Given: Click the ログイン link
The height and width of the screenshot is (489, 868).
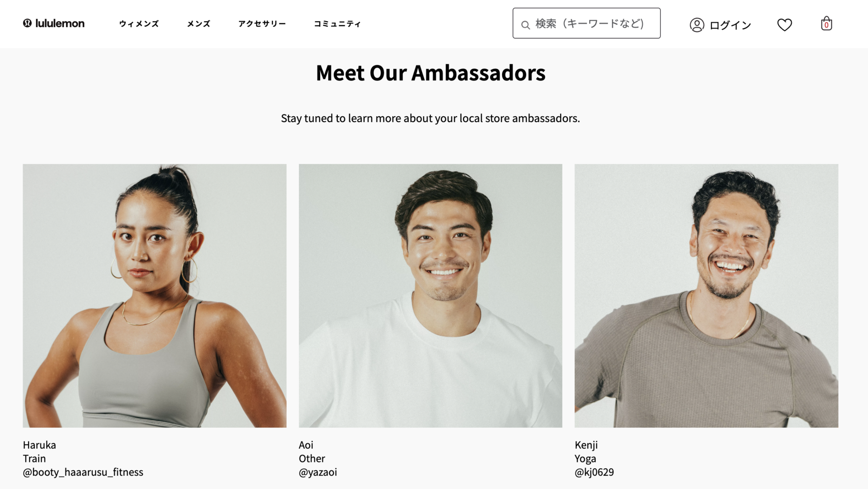Looking at the screenshot, I should pos(730,25).
